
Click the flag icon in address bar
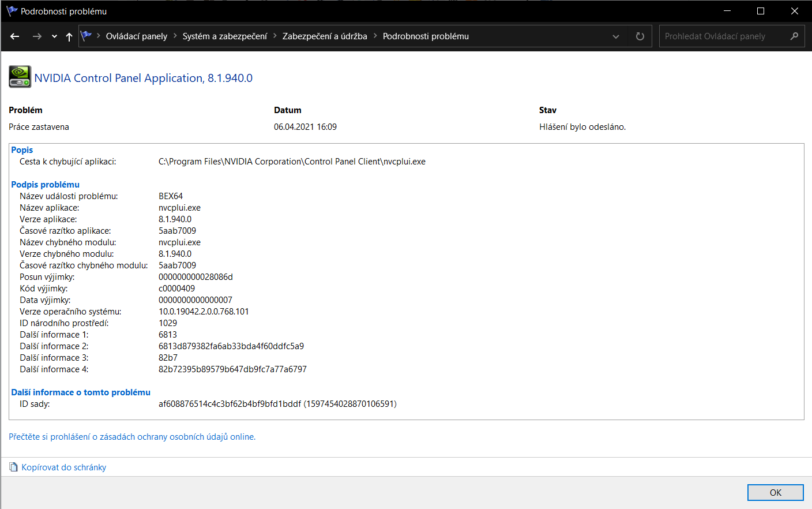click(87, 36)
